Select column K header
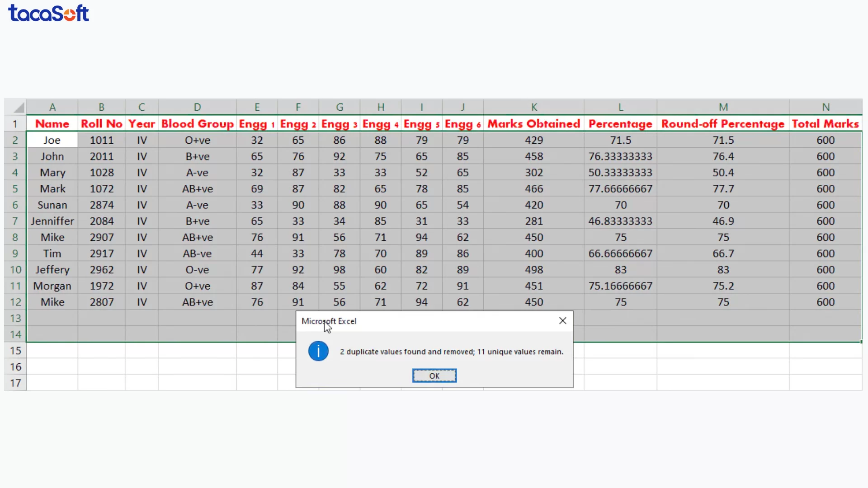This screenshot has width=868, height=488. tap(534, 107)
